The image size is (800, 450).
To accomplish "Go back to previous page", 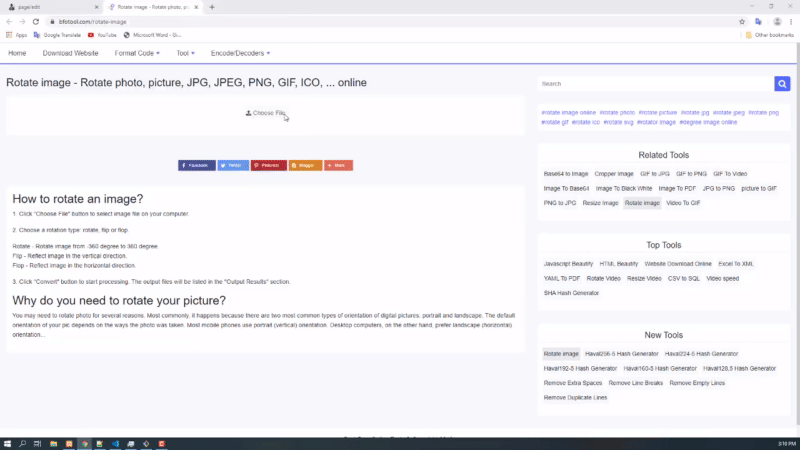I will pyautogui.click(x=9, y=22).
